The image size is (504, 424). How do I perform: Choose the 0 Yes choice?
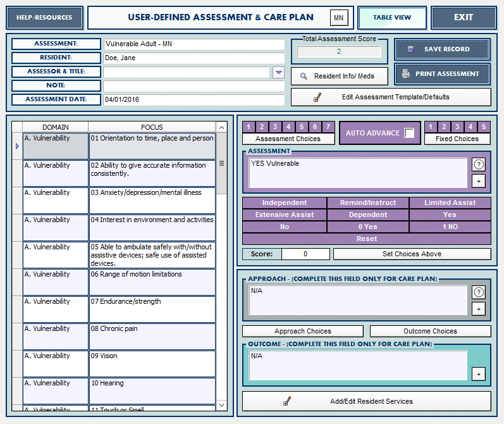[x=368, y=227]
